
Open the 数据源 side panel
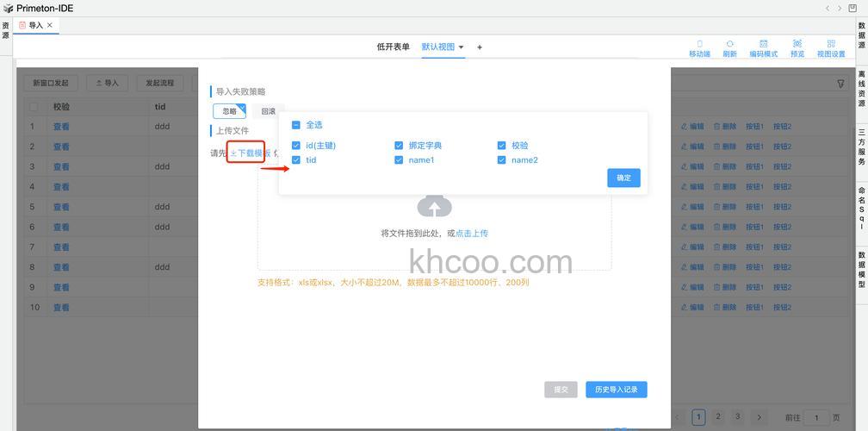pos(861,34)
